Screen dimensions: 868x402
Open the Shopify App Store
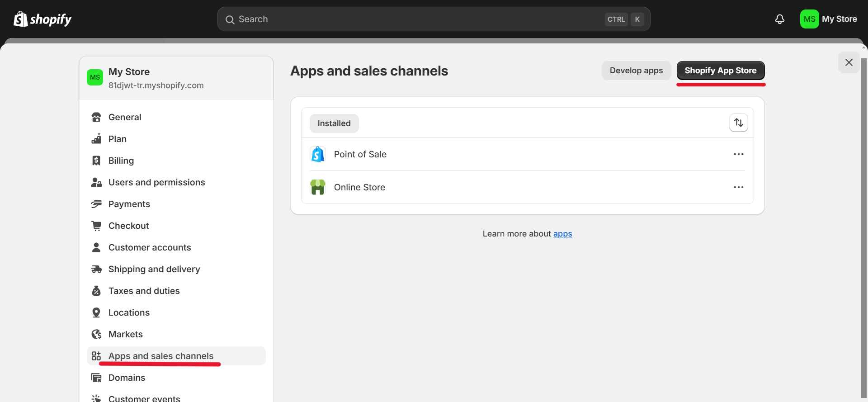[x=720, y=71]
